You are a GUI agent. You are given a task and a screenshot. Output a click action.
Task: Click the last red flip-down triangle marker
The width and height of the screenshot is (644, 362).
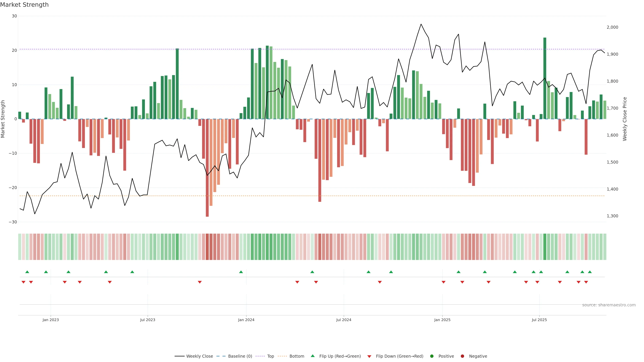pyautogui.click(x=586, y=282)
